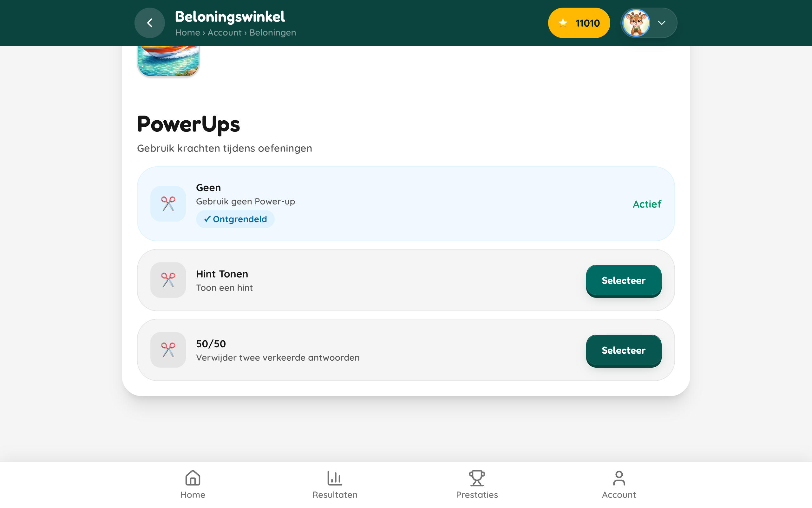Click the 'Toon een hint' description
Screen dimensions: 812x508
tap(225, 288)
